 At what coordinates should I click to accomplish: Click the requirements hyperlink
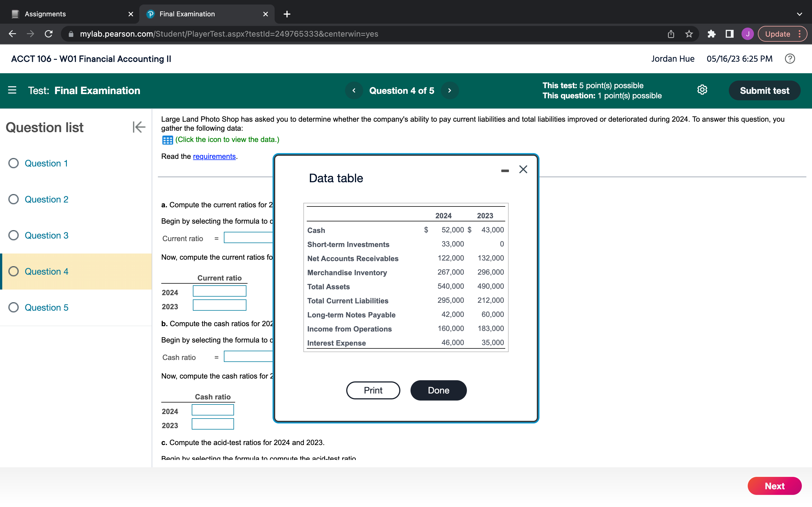tap(214, 156)
